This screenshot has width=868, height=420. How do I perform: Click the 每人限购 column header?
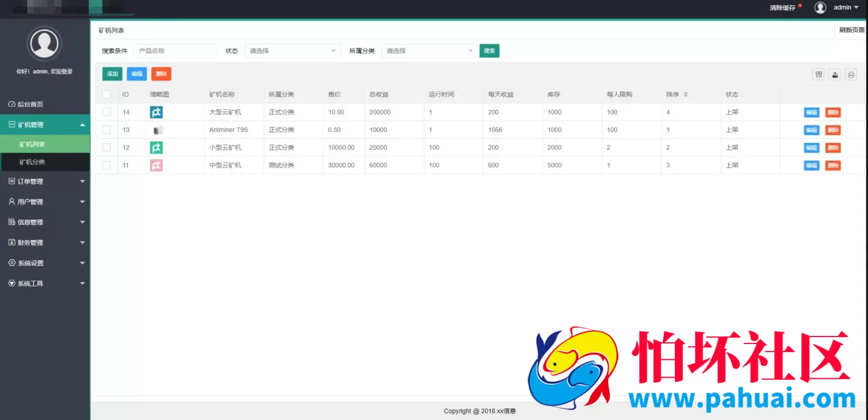[x=620, y=94]
